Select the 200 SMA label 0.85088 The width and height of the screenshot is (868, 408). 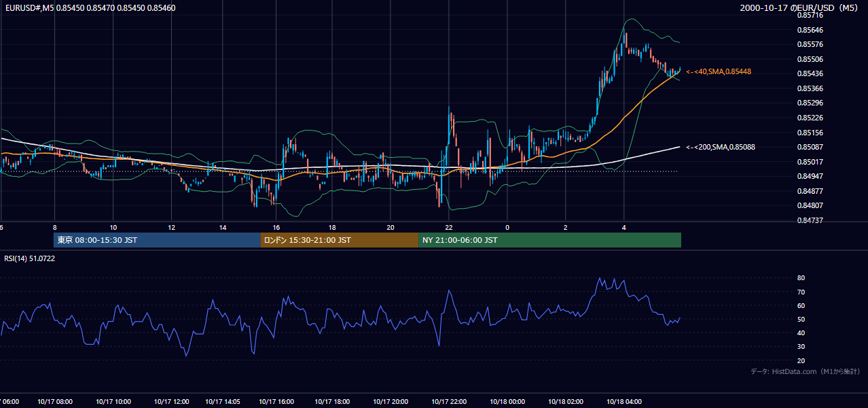pos(721,147)
